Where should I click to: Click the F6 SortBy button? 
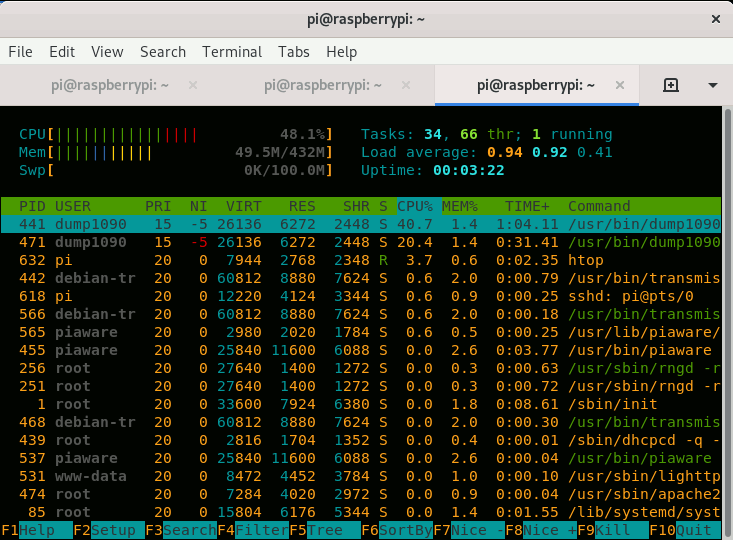point(396,530)
